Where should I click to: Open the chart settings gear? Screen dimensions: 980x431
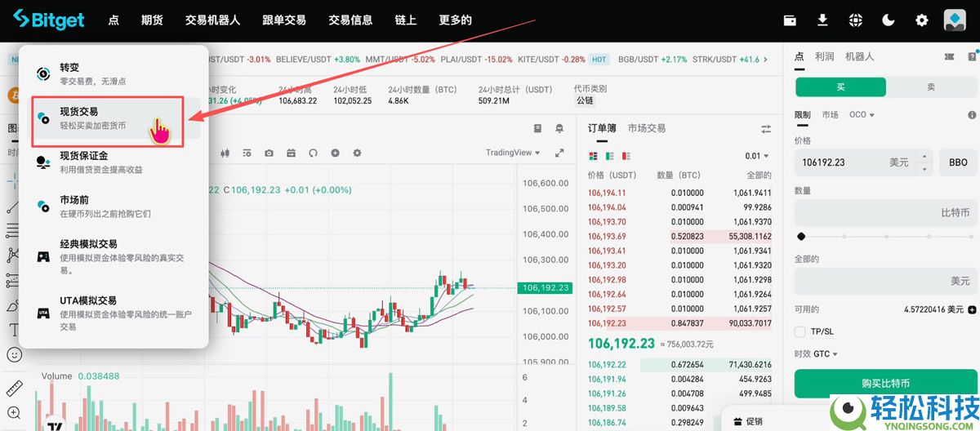click(357, 153)
